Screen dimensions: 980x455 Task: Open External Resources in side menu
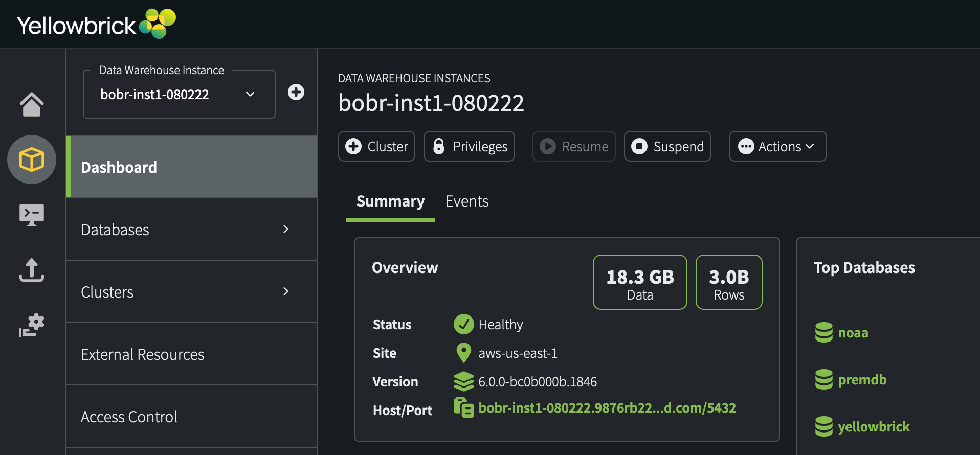(142, 354)
